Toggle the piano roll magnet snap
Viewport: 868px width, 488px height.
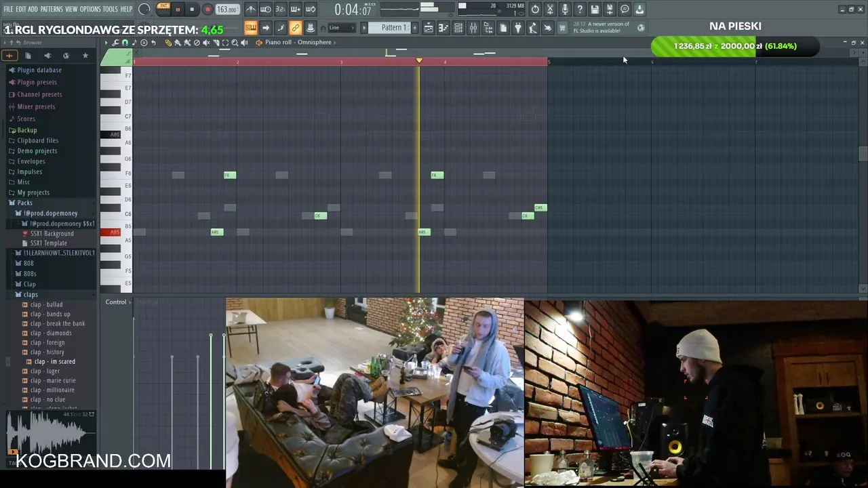pyautogui.click(x=125, y=42)
